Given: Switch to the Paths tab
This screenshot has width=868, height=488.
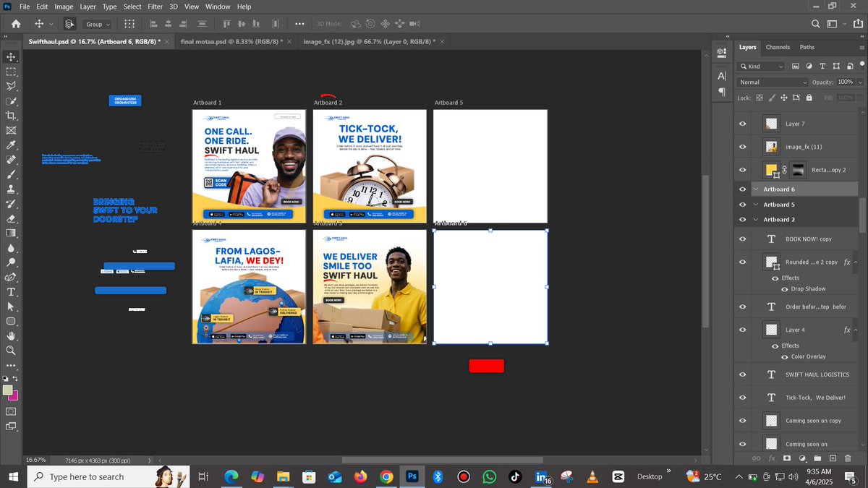Looking at the screenshot, I should click(x=807, y=47).
